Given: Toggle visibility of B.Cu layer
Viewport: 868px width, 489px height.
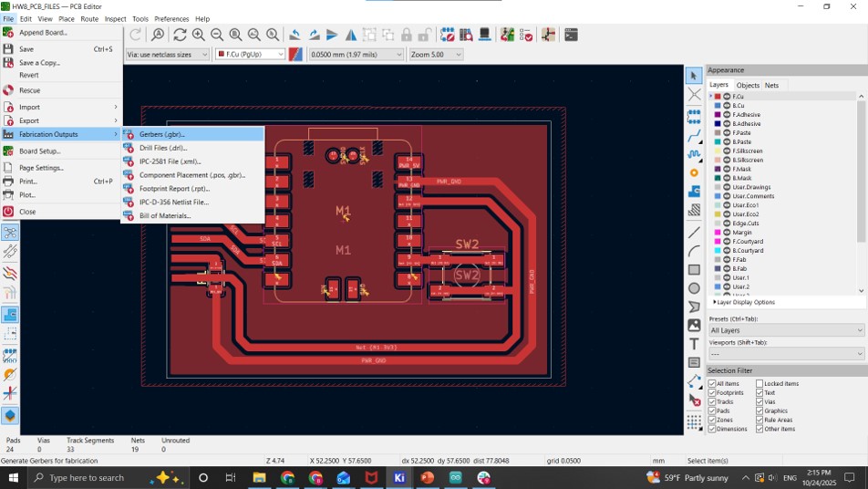Looking at the screenshot, I should 727,105.
